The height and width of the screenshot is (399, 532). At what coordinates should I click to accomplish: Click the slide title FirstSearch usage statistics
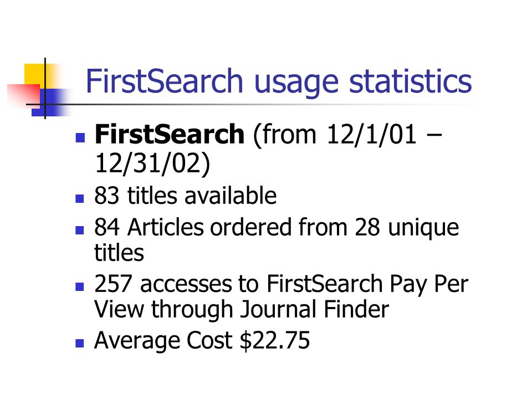point(279,81)
